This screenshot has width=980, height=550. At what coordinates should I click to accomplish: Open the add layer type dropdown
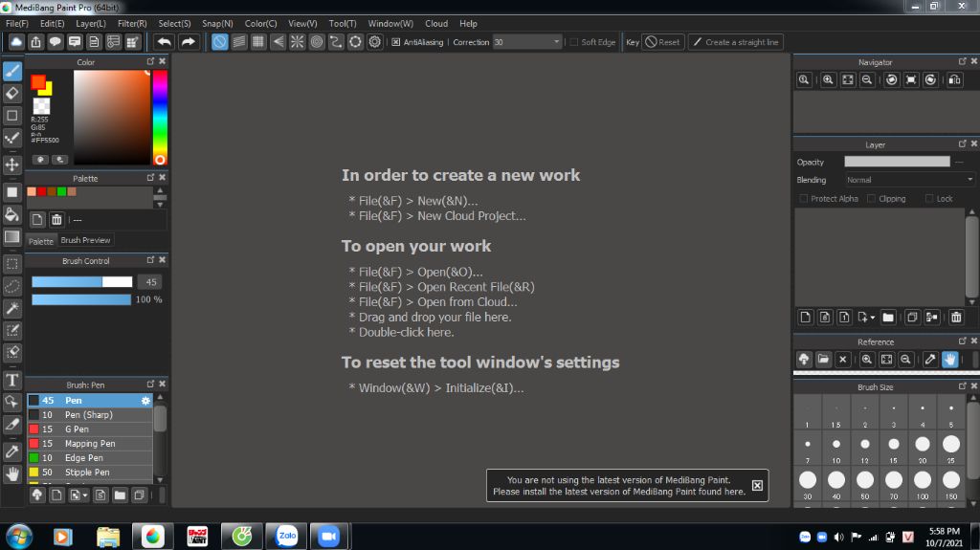tap(866, 317)
